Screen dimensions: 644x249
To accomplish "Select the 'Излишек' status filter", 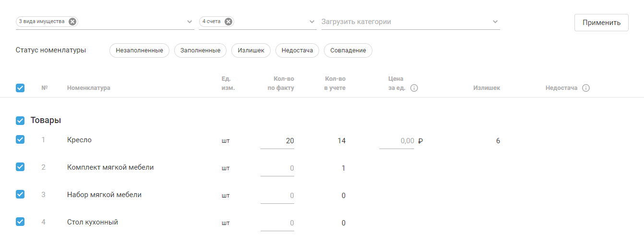I will [x=251, y=50].
